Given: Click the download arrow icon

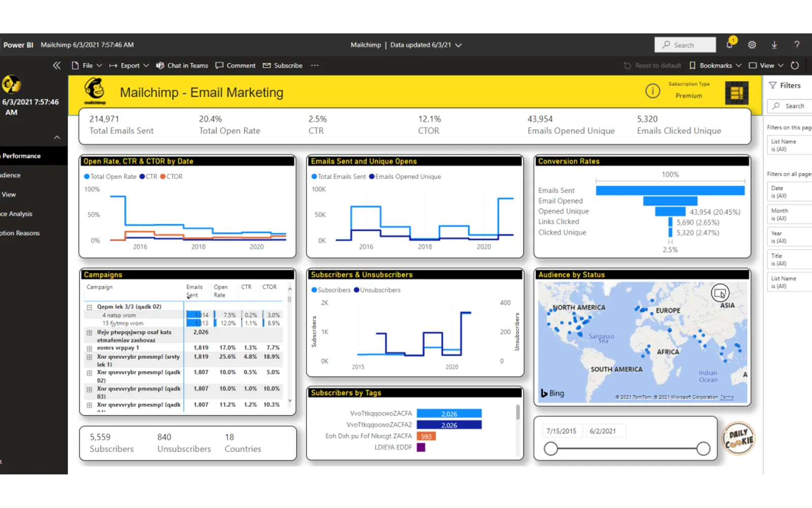Looking at the screenshot, I should tap(774, 45).
